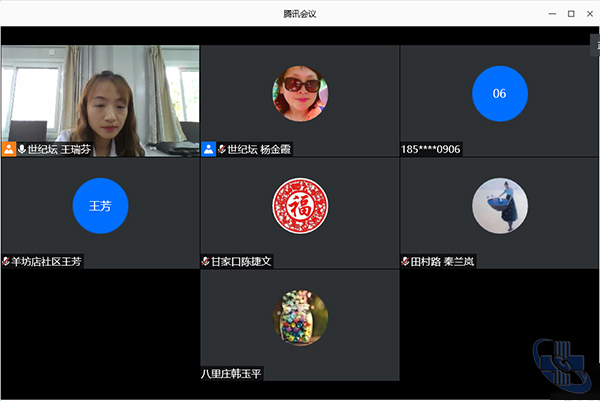600x401 pixels.
Task: Click the name label 185****0906
Action: click(x=430, y=149)
